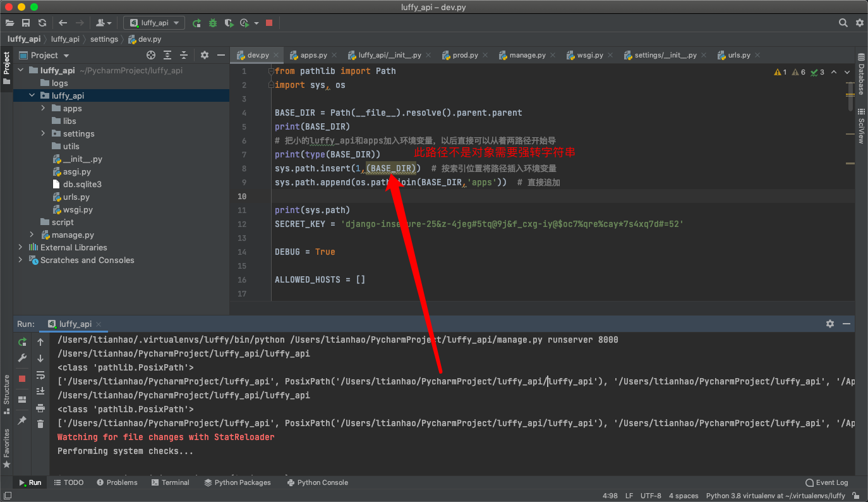
Task: Expand External Libraries node
Action: 21,247
